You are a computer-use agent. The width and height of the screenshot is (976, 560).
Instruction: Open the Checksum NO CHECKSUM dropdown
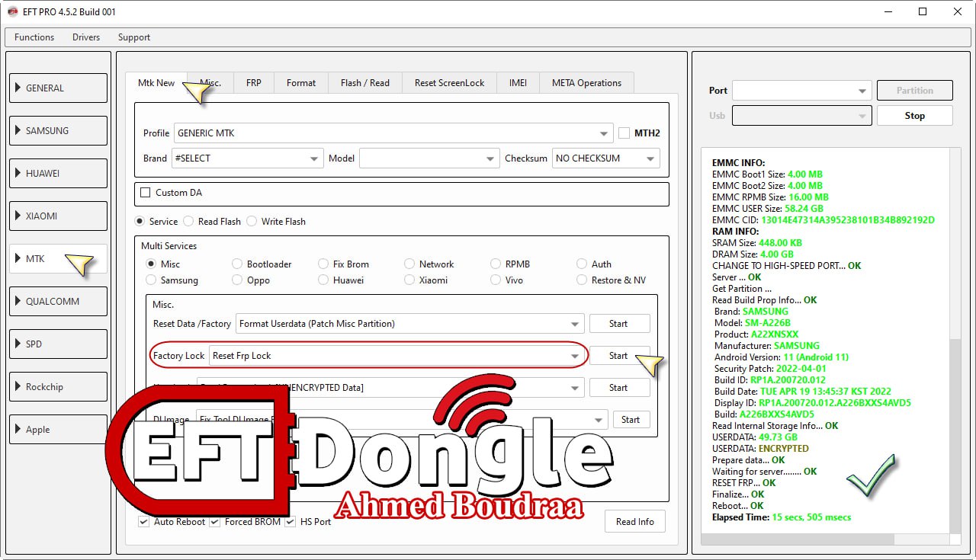(606, 158)
